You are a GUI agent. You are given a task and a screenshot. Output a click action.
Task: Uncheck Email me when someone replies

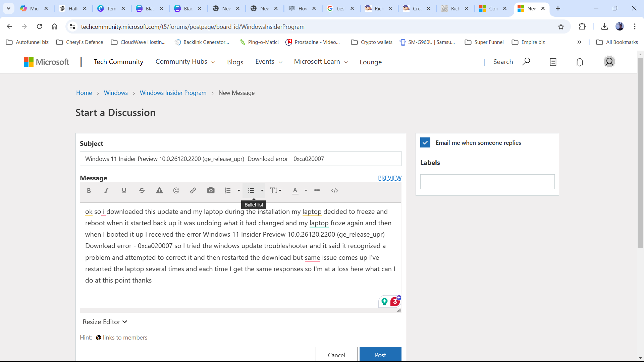pyautogui.click(x=425, y=142)
